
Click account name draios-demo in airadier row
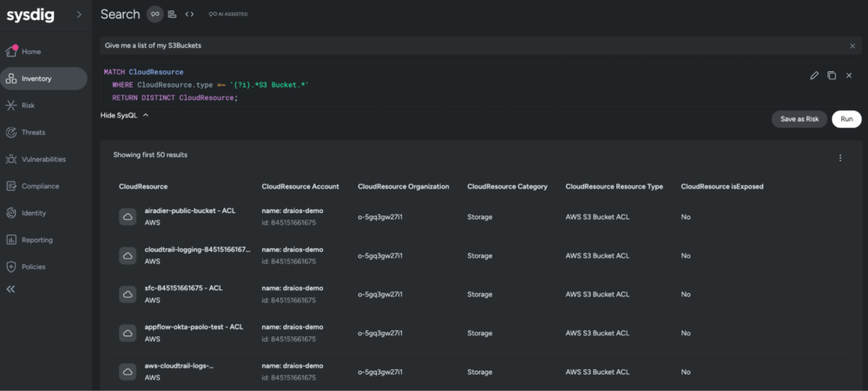[x=293, y=211]
